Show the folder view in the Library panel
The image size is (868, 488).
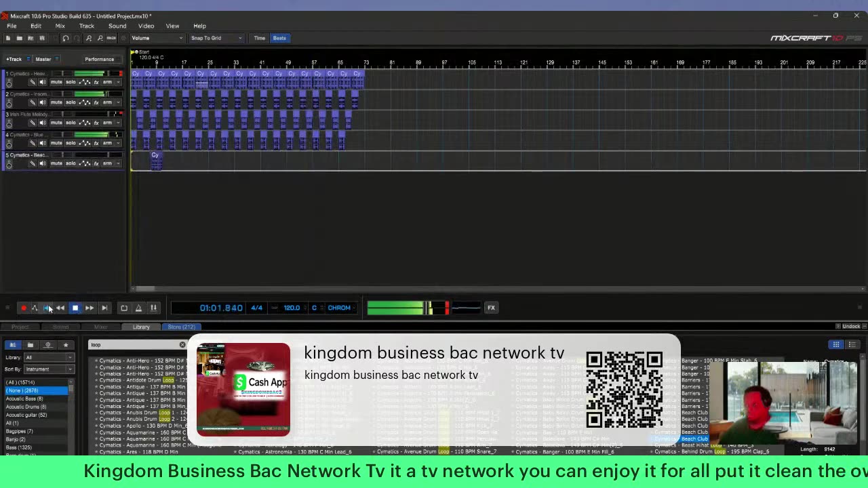pos(30,345)
